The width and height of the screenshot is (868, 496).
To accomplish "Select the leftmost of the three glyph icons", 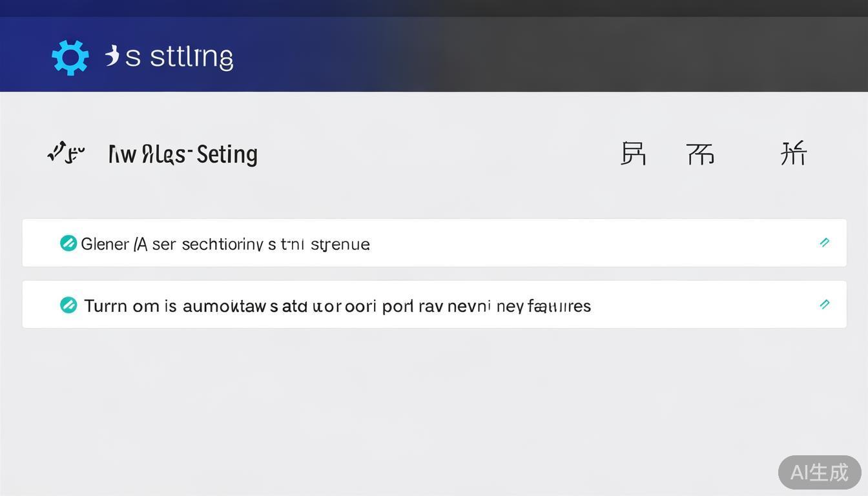I will click(633, 154).
